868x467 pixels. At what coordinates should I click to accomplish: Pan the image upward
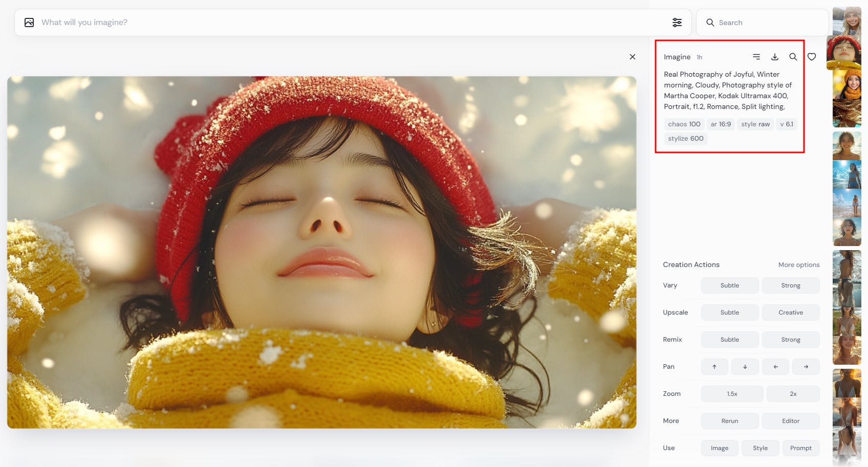714,367
